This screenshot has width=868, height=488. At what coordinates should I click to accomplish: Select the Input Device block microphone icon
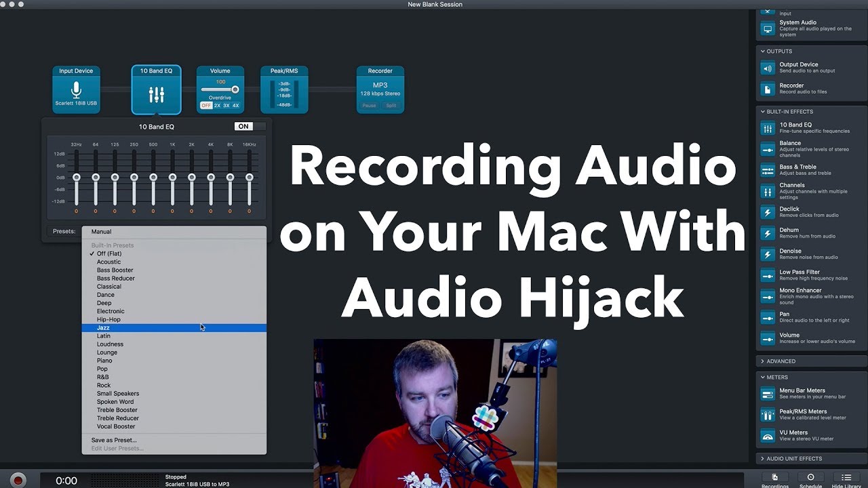point(77,90)
